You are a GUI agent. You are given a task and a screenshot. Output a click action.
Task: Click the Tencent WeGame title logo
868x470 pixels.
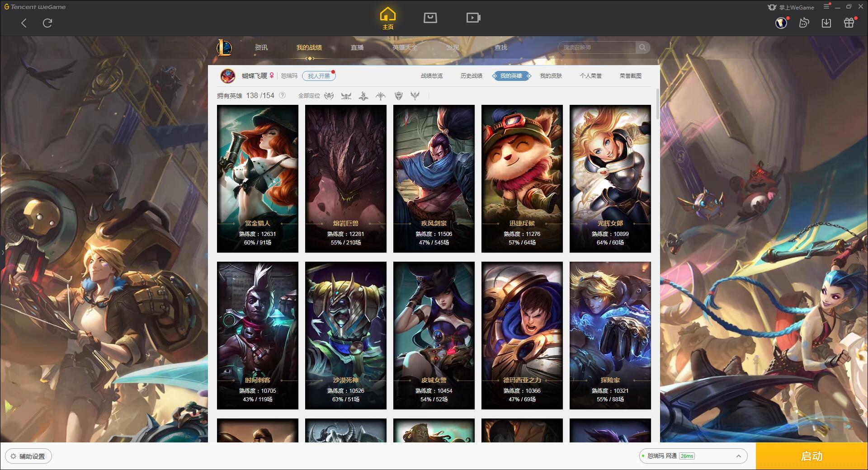click(35, 7)
